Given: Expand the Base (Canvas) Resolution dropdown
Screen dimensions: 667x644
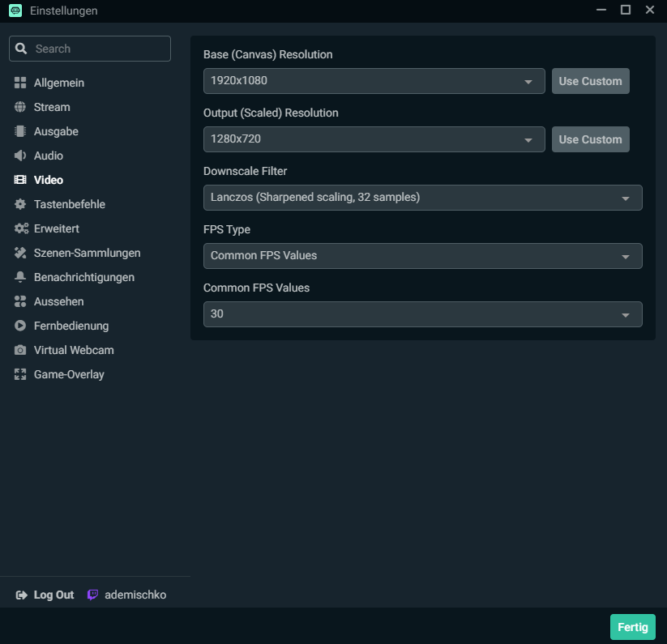Looking at the screenshot, I should (x=374, y=81).
